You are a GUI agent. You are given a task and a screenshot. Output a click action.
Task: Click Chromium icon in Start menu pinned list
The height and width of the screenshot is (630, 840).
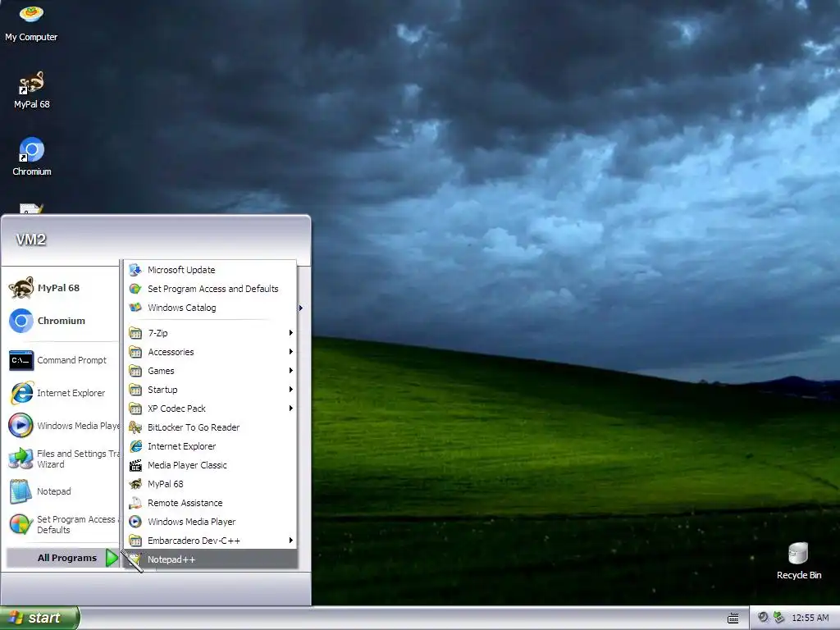pyautogui.click(x=21, y=321)
